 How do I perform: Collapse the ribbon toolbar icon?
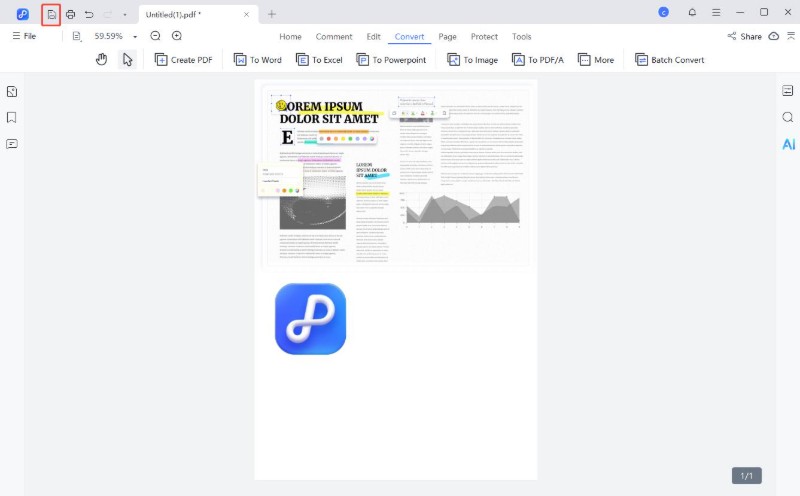tap(791, 36)
